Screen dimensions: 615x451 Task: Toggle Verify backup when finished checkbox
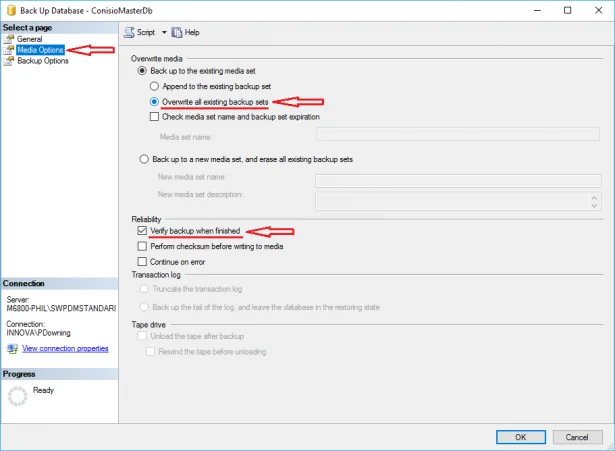click(x=142, y=230)
